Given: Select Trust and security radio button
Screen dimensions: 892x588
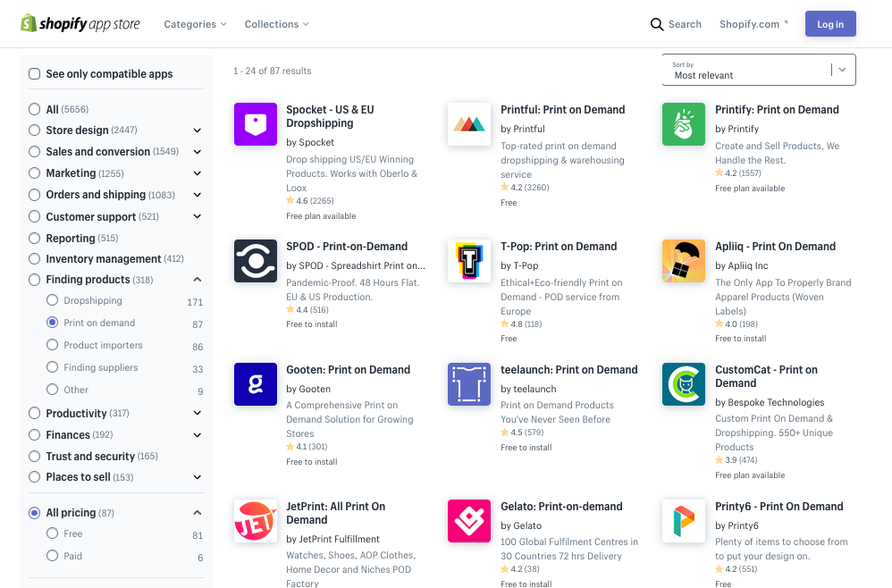Looking at the screenshot, I should 35,456.
